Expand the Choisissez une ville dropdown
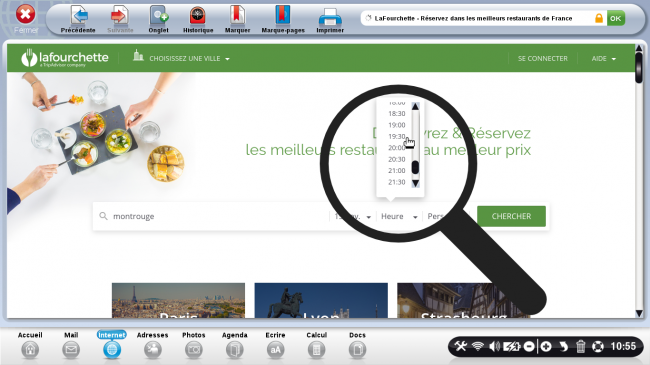This screenshot has width=650, height=365. (182, 58)
